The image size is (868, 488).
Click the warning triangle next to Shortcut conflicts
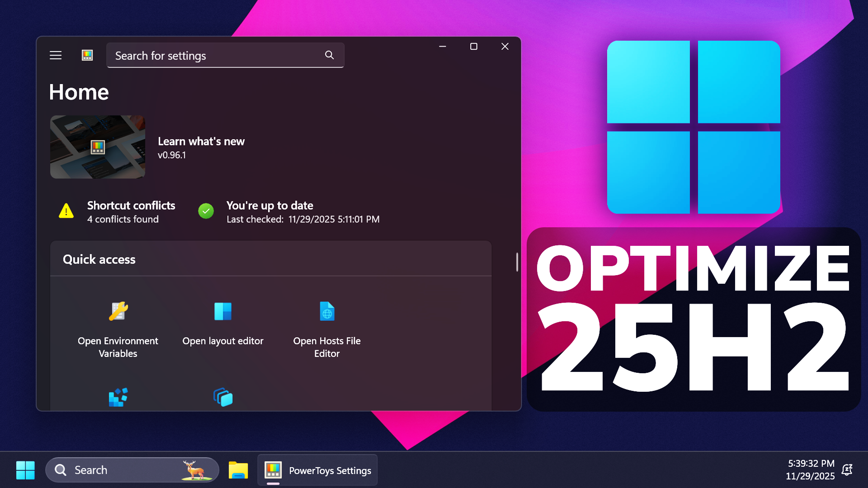pos(66,211)
